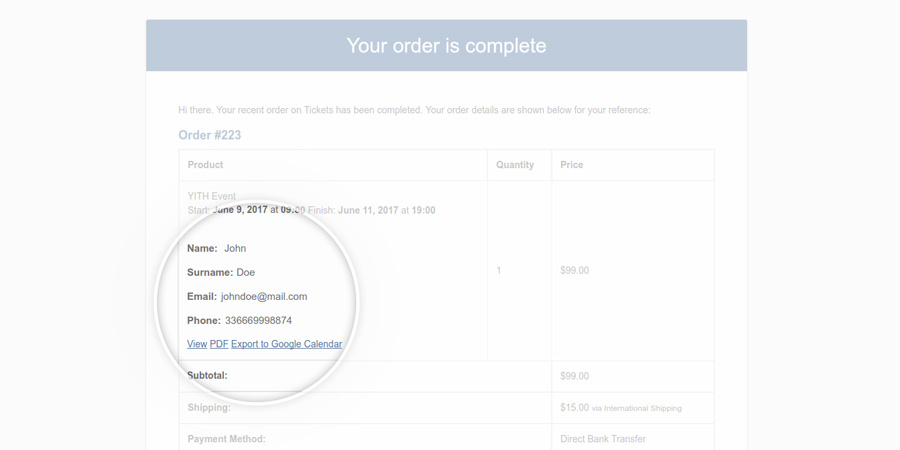The height and width of the screenshot is (450, 900).
Task: Click the name John in ticket details
Action: point(235,249)
